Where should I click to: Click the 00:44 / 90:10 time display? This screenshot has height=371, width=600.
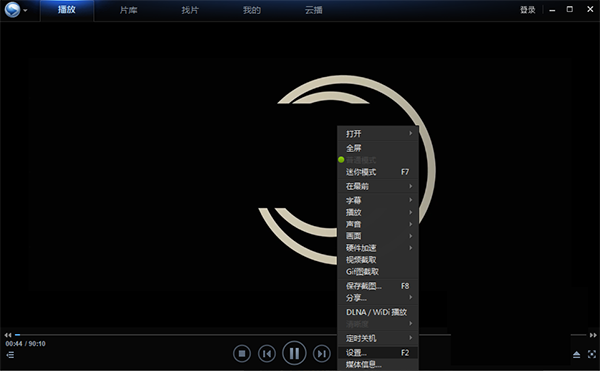[25, 344]
